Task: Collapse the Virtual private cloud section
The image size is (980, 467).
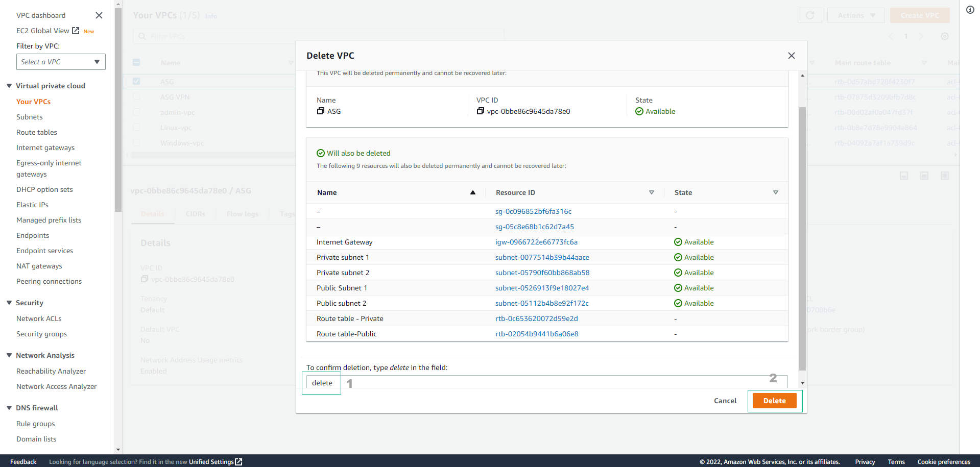Action: [x=9, y=86]
